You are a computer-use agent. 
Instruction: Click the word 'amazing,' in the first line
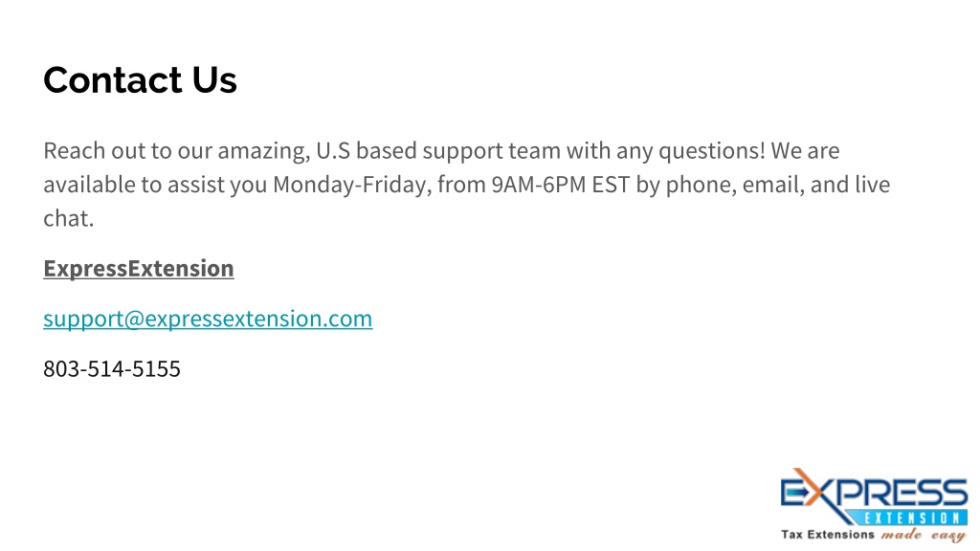[x=264, y=152]
